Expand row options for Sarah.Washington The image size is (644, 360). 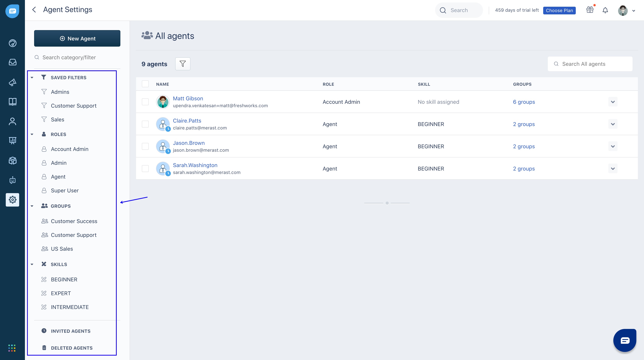(x=613, y=169)
